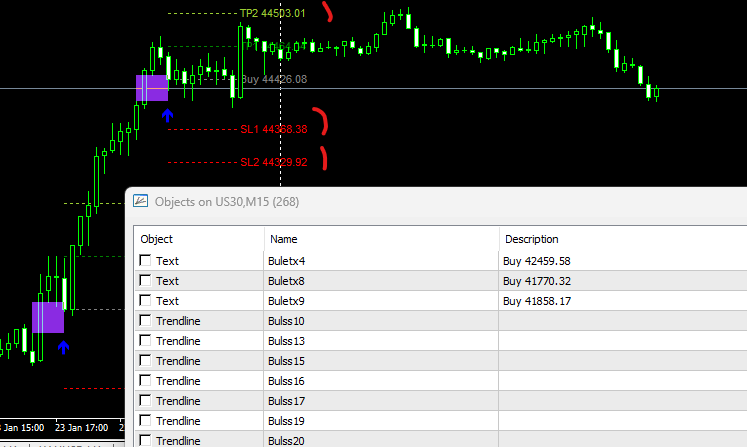Select the Bulss15 name cell
Screen dimensions: 747x447
click(381, 361)
